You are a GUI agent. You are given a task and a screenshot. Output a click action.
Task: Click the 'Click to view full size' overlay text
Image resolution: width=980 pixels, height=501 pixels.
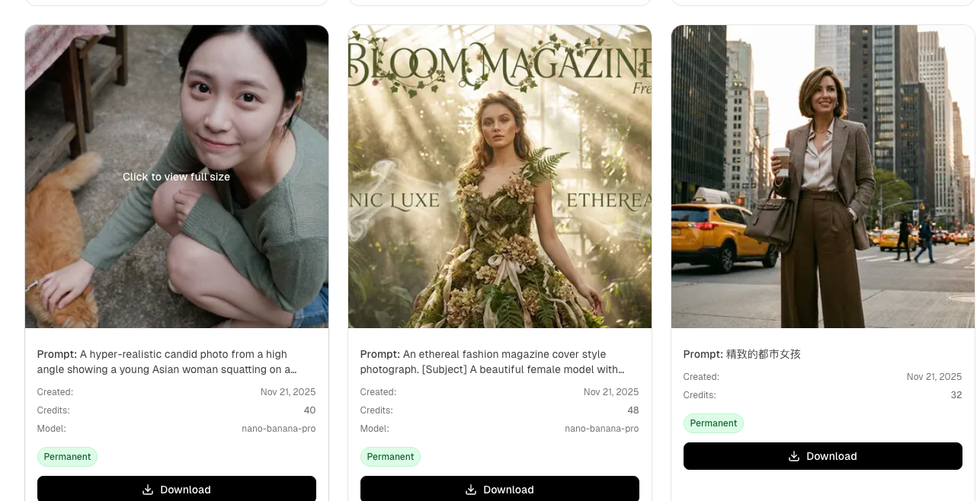177,177
